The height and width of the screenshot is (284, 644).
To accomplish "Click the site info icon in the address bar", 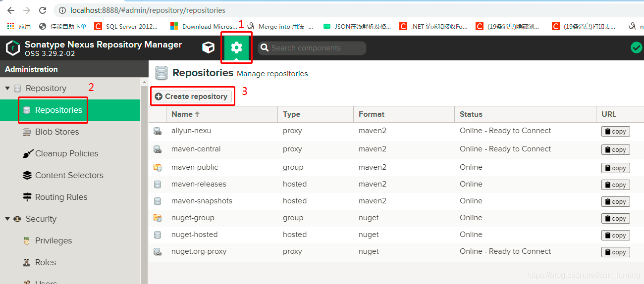I will (62, 10).
